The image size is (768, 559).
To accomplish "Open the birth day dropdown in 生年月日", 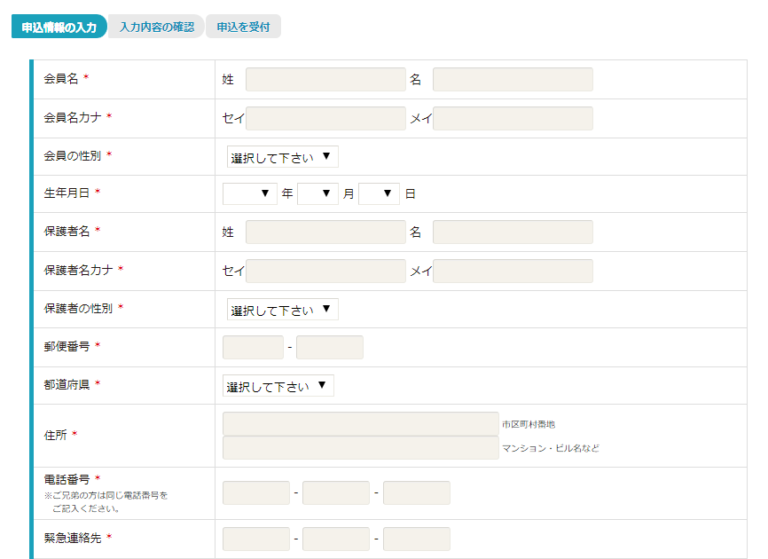I will point(379,194).
